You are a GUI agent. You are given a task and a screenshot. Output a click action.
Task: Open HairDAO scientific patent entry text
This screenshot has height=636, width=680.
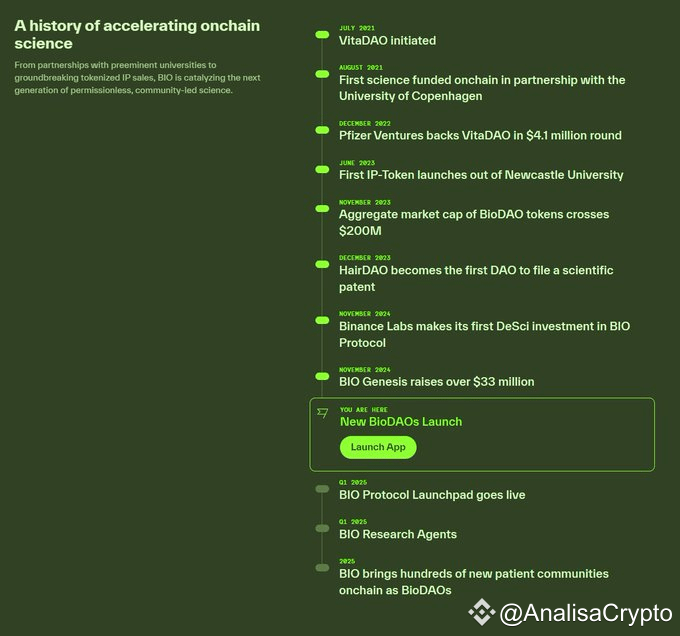tap(476, 278)
